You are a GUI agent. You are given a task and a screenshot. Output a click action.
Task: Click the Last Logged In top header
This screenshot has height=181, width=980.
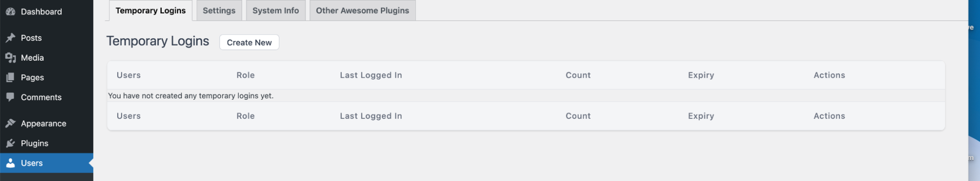click(x=371, y=75)
